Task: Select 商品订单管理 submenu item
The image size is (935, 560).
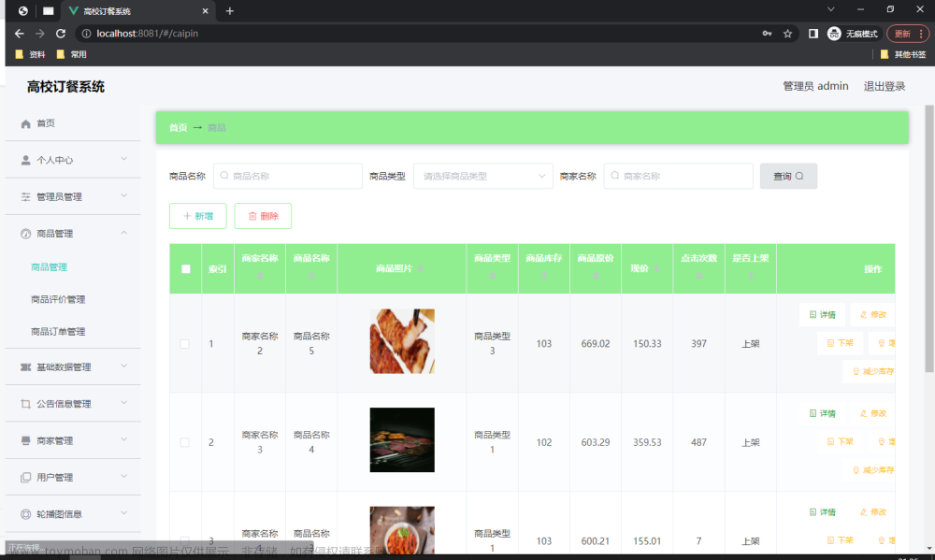Action: coord(58,332)
